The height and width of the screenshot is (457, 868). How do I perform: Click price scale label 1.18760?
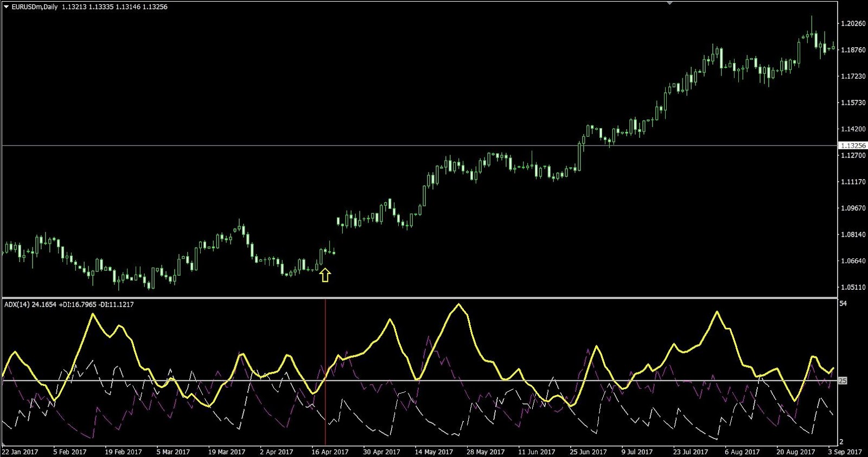click(x=853, y=50)
